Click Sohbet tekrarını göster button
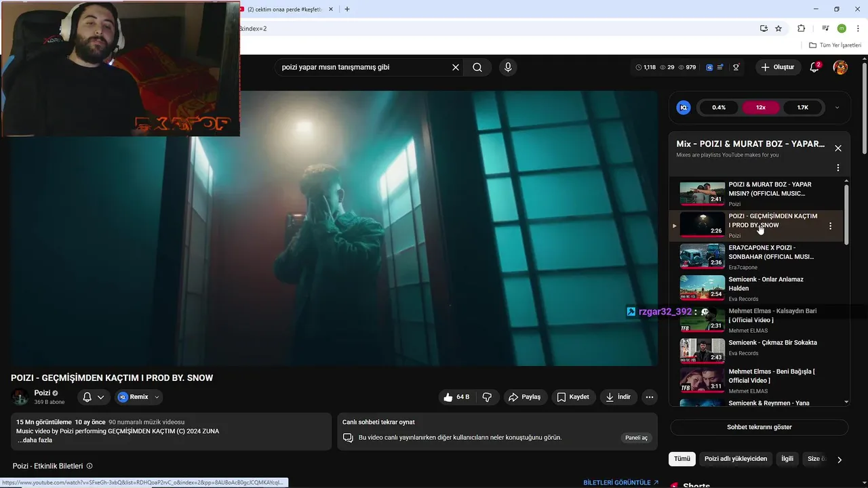 759,427
